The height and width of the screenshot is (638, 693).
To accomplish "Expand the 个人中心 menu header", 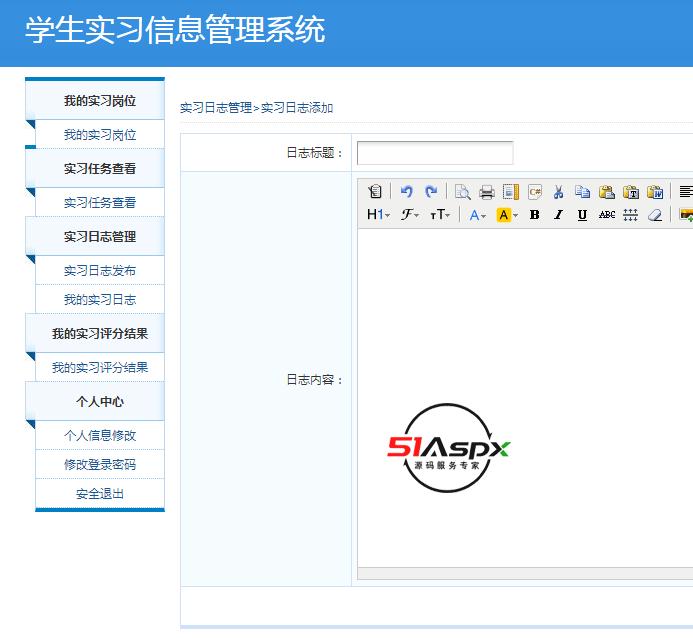I will (95, 402).
